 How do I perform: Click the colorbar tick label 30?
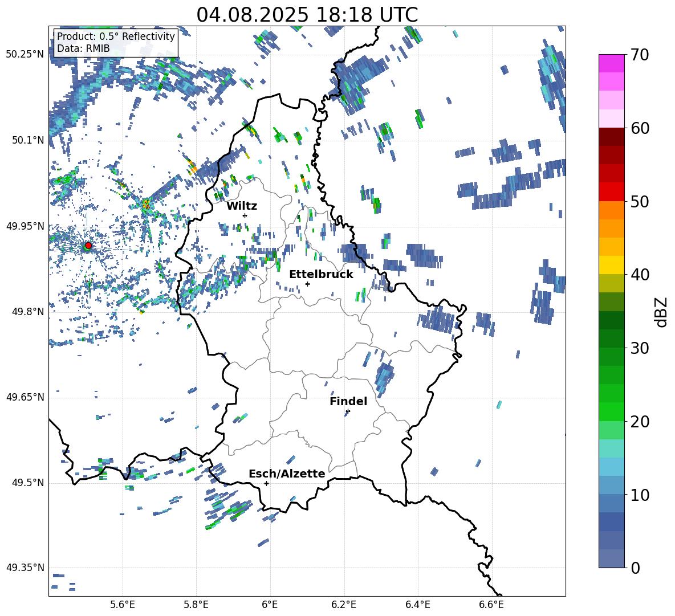coord(640,348)
